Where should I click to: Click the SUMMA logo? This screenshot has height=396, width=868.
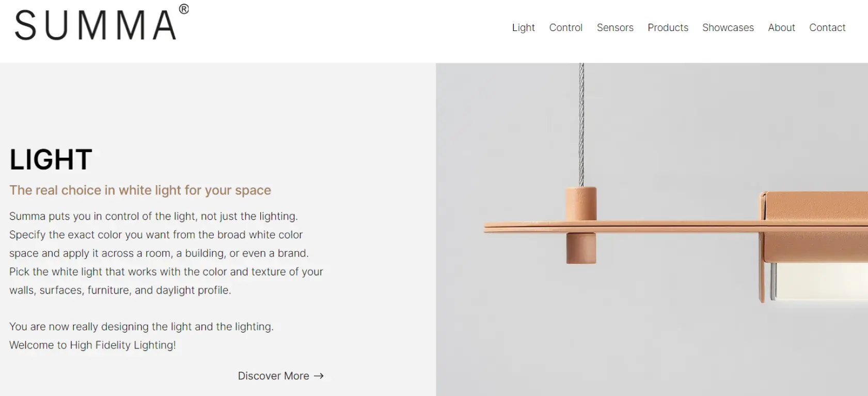96,25
